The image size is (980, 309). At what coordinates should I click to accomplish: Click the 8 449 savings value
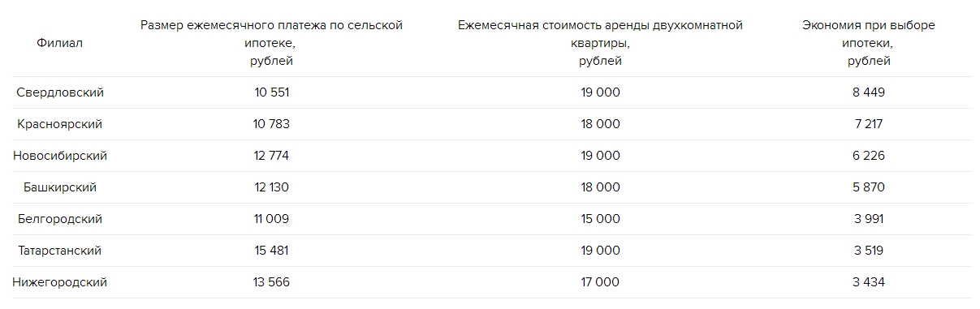[869, 92]
